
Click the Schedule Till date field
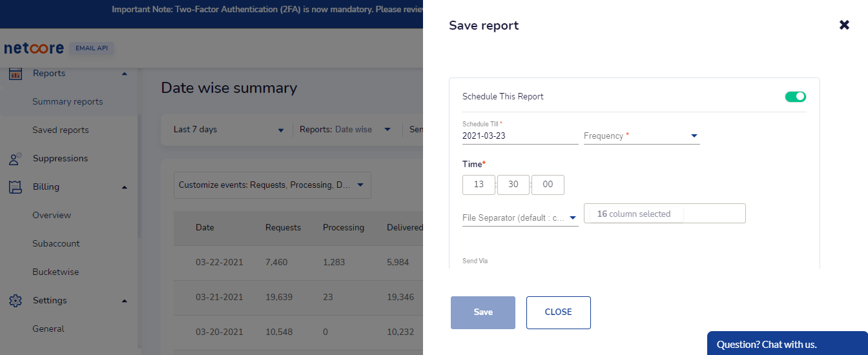click(520, 136)
